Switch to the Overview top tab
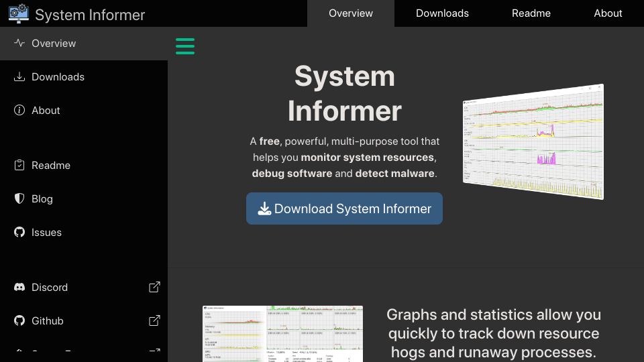This screenshot has width=644, height=362. 351,13
